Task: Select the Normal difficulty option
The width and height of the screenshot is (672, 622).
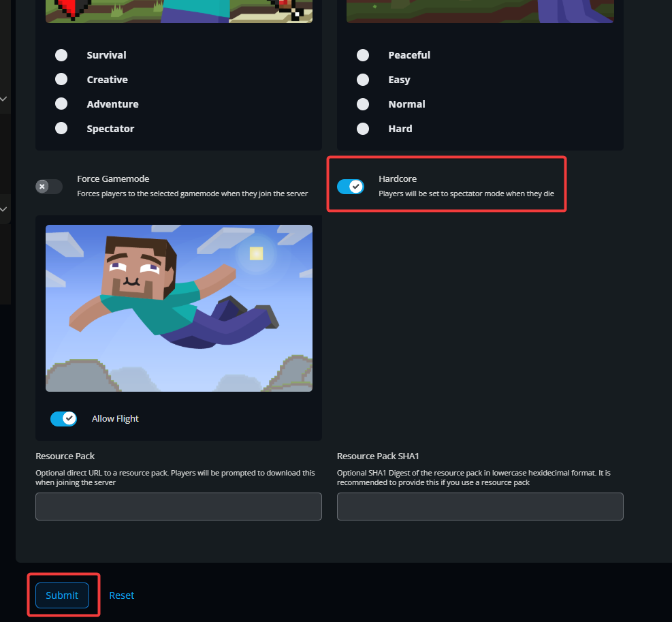Action: [363, 104]
